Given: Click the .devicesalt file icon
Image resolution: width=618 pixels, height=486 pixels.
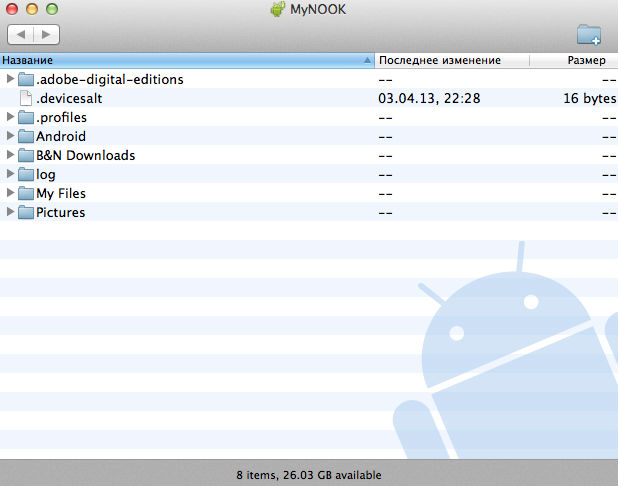Looking at the screenshot, I should [x=26, y=98].
